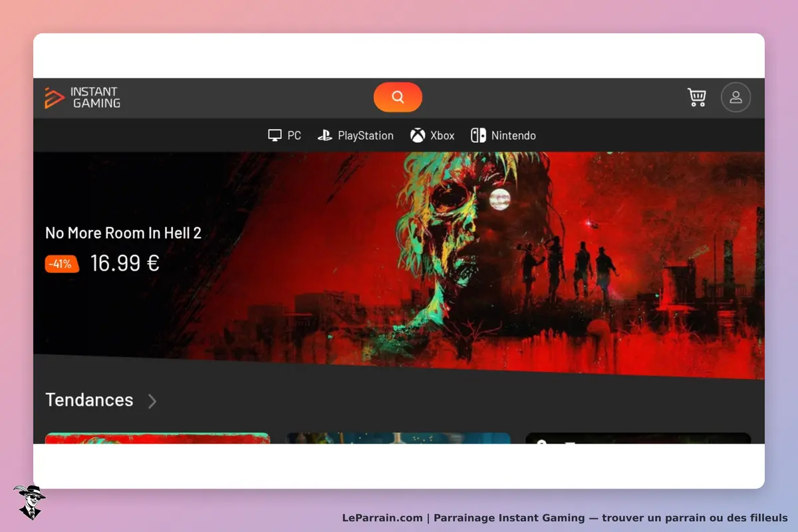Click the -41% discount badge

(62, 264)
